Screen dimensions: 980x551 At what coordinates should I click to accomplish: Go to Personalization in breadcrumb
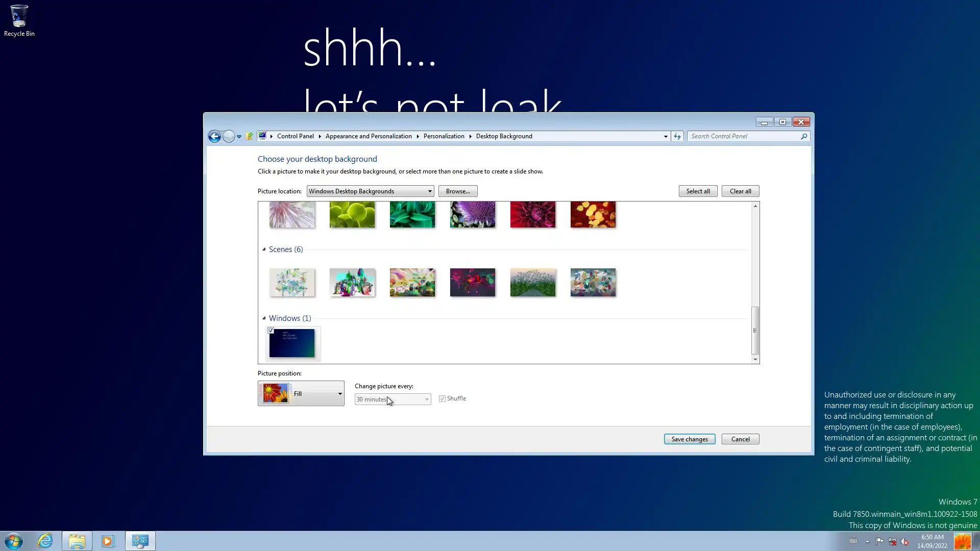(x=444, y=136)
